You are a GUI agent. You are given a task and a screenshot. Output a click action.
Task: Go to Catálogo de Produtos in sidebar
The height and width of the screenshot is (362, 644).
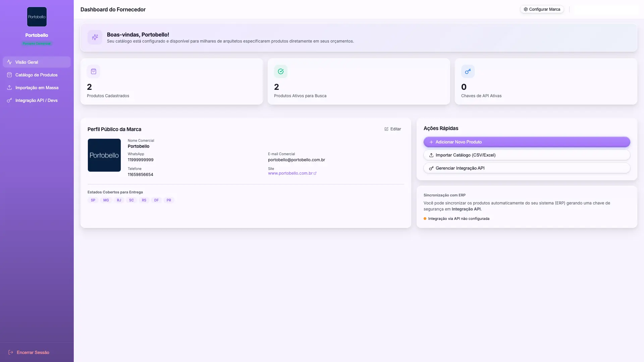tap(37, 75)
